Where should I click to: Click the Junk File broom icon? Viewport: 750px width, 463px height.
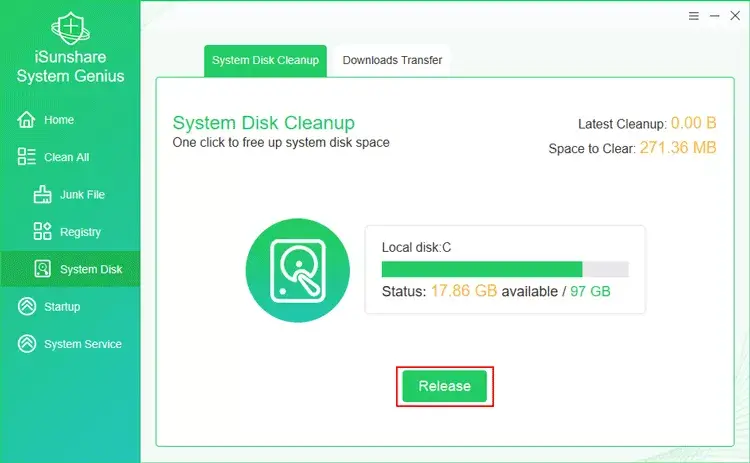click(43, 194)
